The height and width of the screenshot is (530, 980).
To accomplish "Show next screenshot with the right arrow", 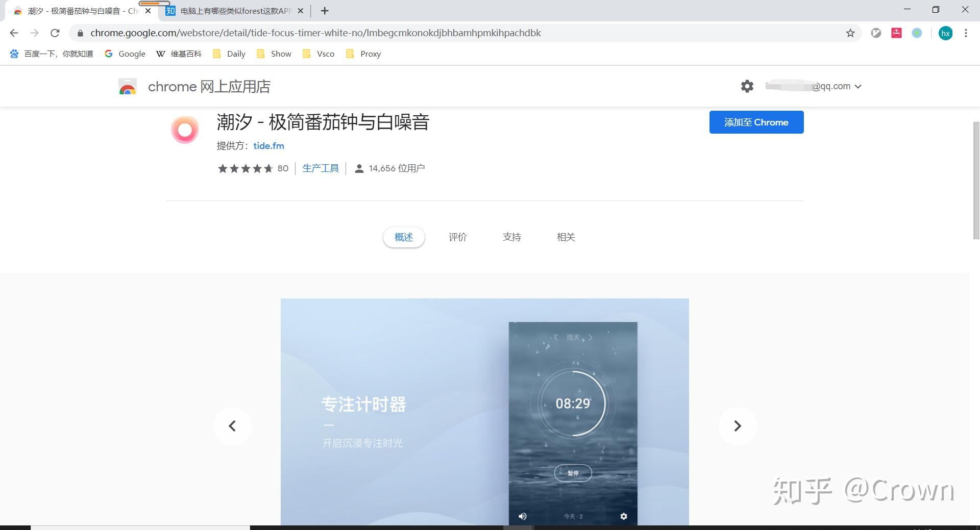I will click(x=737, y=426).
